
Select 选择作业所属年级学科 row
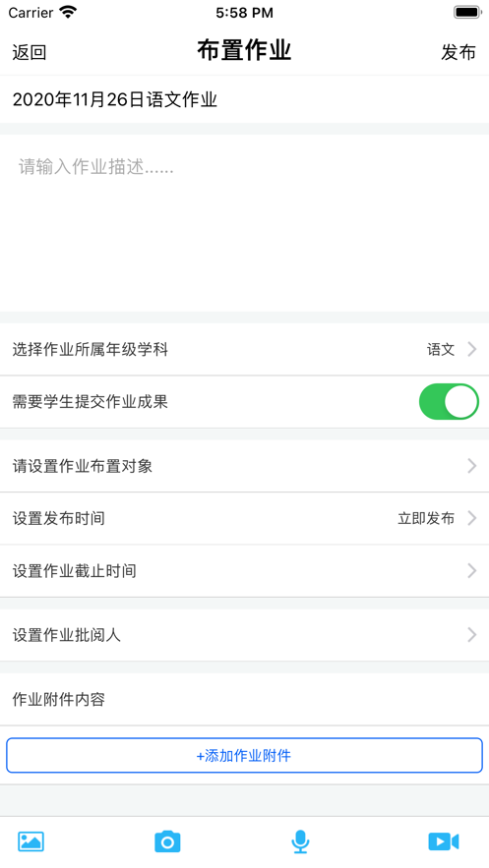click(x=244, y=349)
